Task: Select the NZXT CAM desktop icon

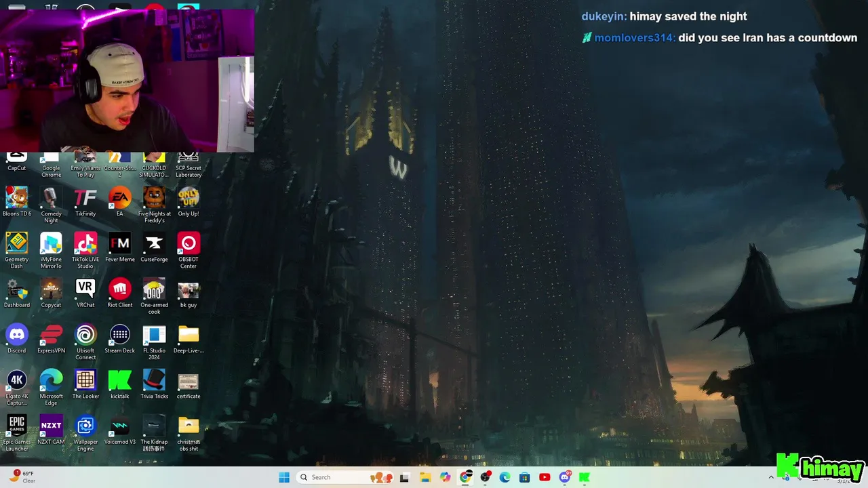Action: click(x=51, y=430)
